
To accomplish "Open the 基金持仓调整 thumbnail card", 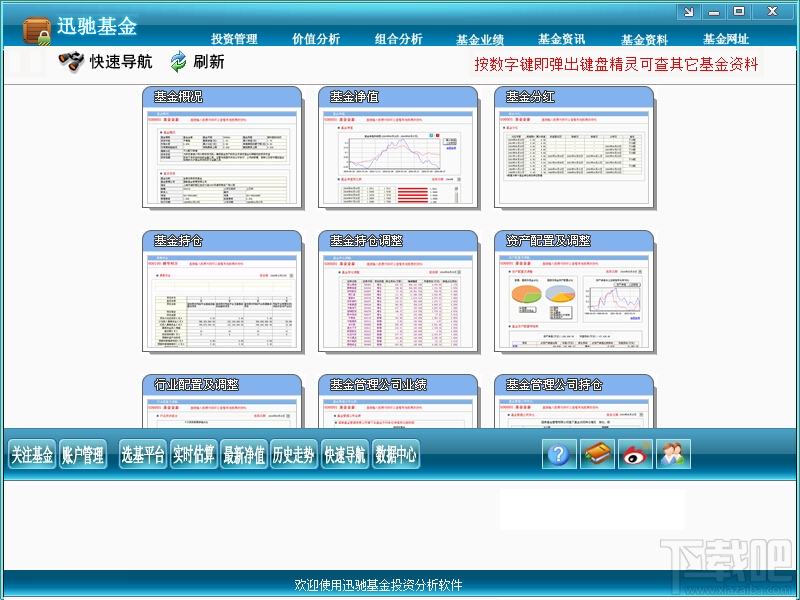I will (x=398, y=291).
